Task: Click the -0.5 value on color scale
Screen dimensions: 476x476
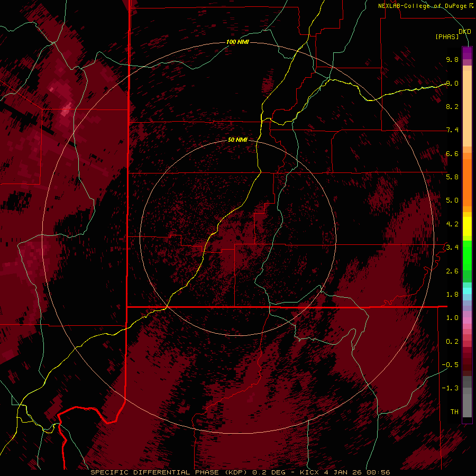Action: click(x=450, y=364)
